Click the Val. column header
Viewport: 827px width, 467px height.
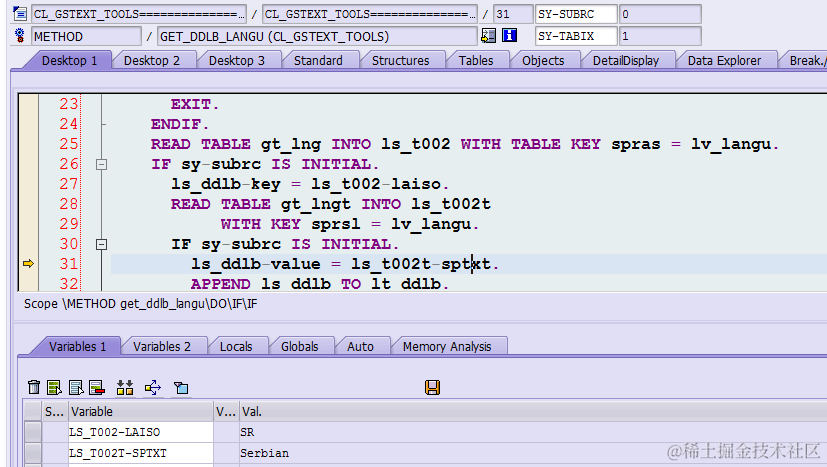click(533, 412)
